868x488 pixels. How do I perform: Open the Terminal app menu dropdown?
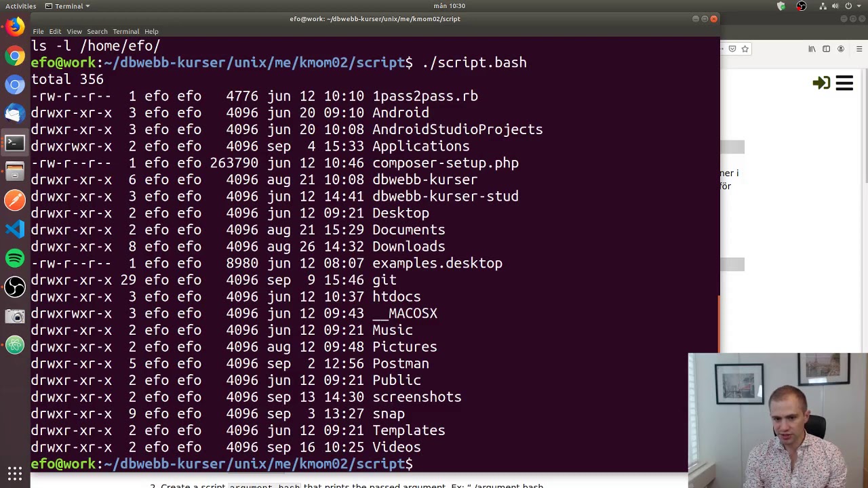(67, 6)
